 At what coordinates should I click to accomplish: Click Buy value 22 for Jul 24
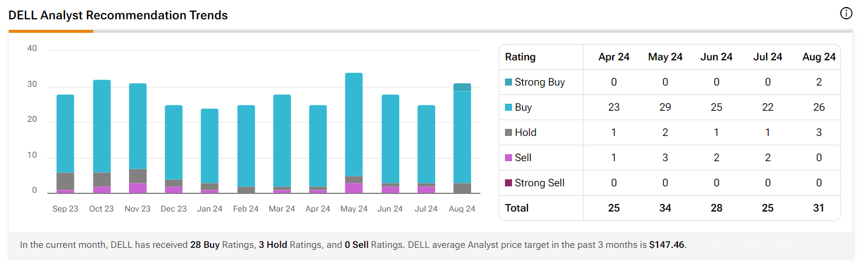(768, 107)
